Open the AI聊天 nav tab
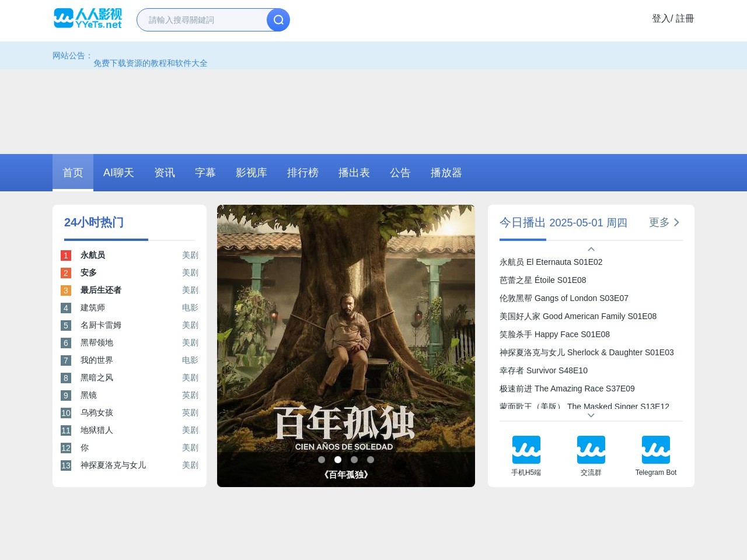This screenshot has width=747, height=560. [118, 173]
